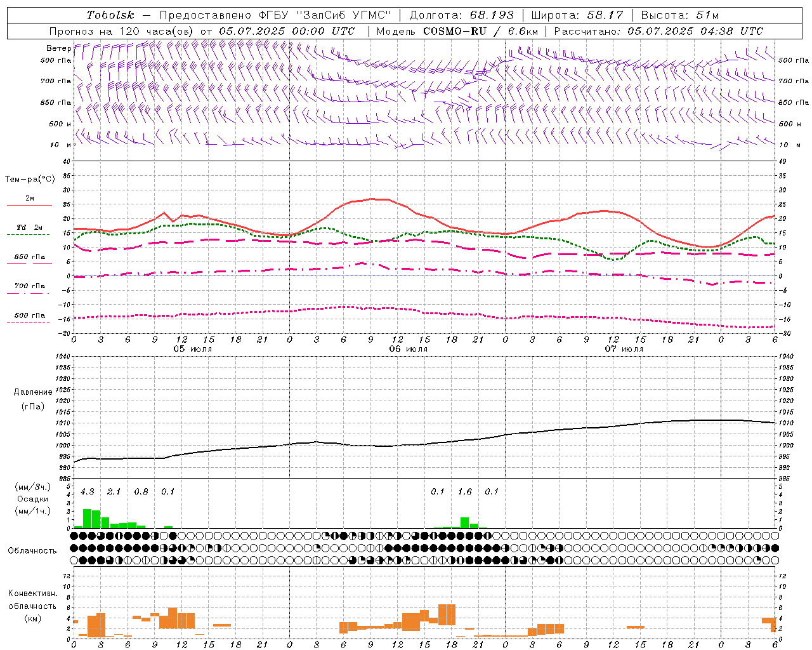
Task: Click "Прогноз на 120 часа(ов)" forecast text
Action: [x=122, y=31]
